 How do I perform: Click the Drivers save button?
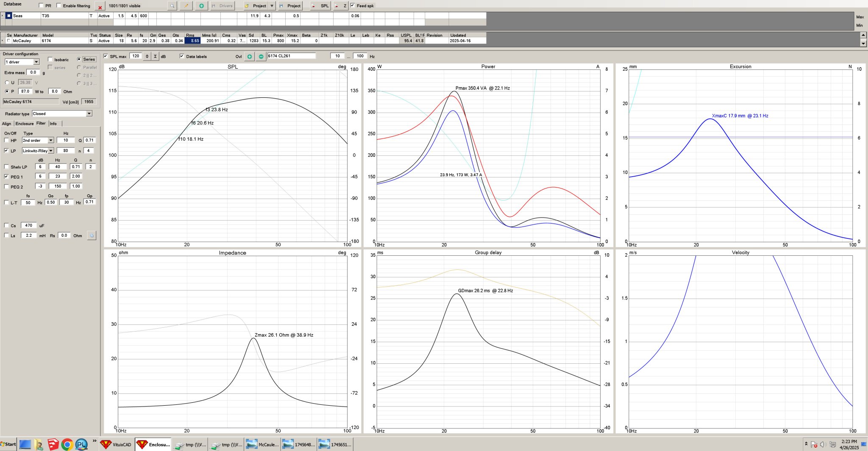(223, 6)
